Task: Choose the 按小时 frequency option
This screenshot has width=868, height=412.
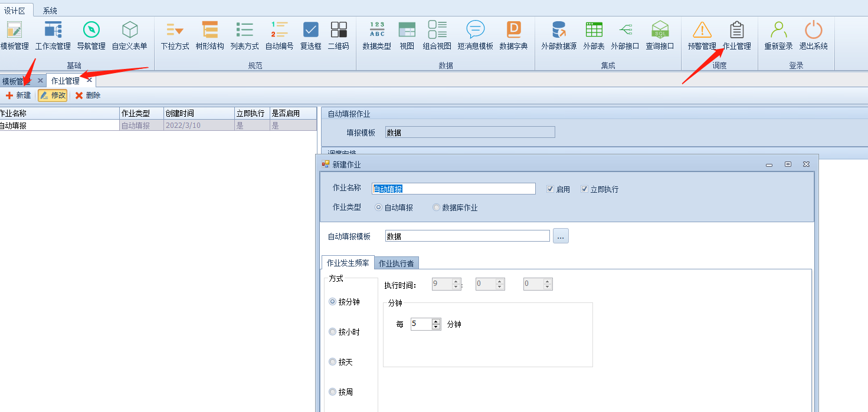Action: click(x=333, y=332)
